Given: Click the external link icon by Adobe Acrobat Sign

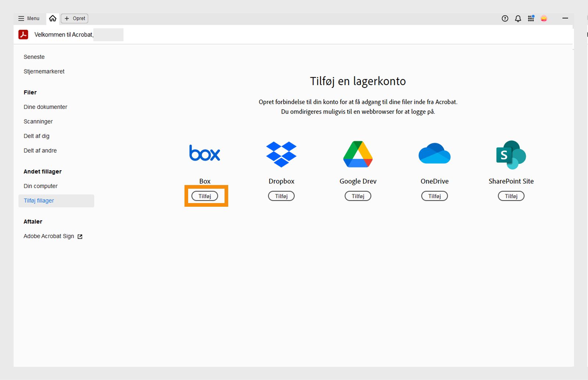Looking at the screenshot, I should tap(80, 237).
